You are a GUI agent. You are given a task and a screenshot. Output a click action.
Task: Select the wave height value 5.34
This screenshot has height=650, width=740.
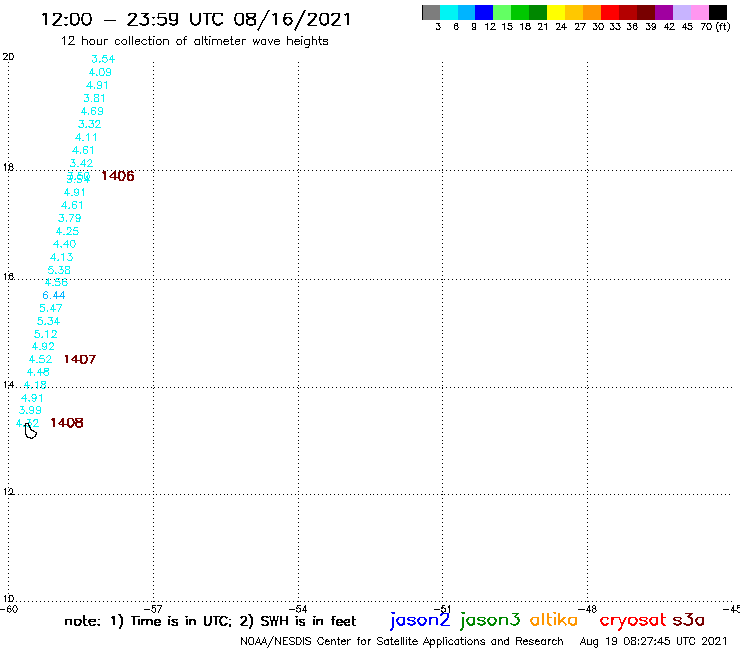tap(48, 321)
